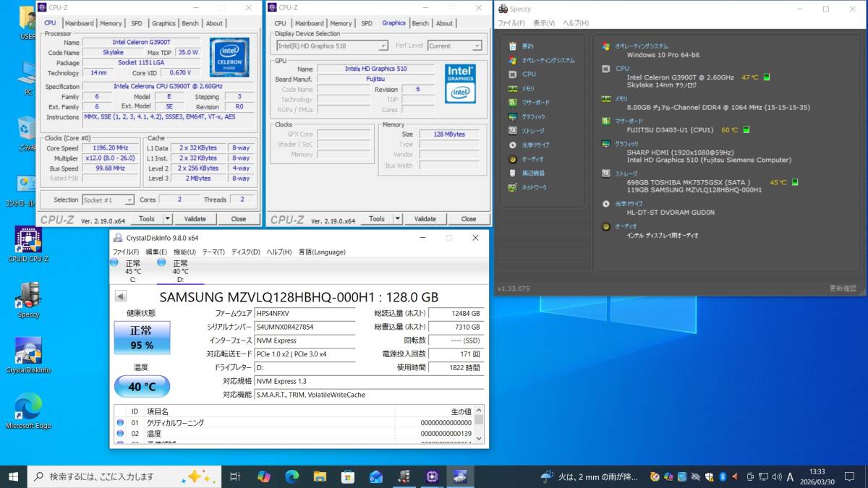
Task: Click the 更新確認 link in Speccy
Action: coord(842,288)
